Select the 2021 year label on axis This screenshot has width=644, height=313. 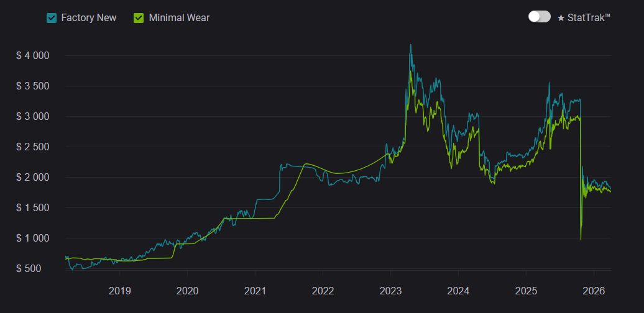255,290
